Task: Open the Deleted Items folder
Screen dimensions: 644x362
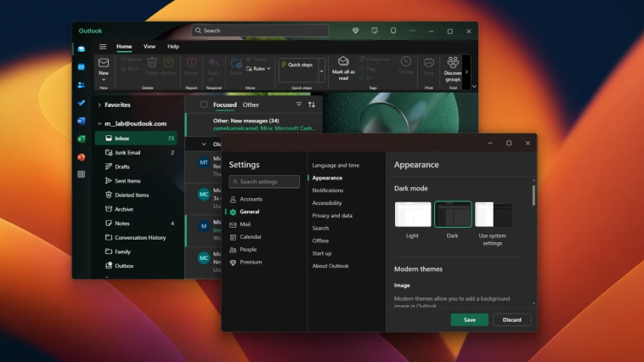Action: pyautogui.click(x=136, y=195)
